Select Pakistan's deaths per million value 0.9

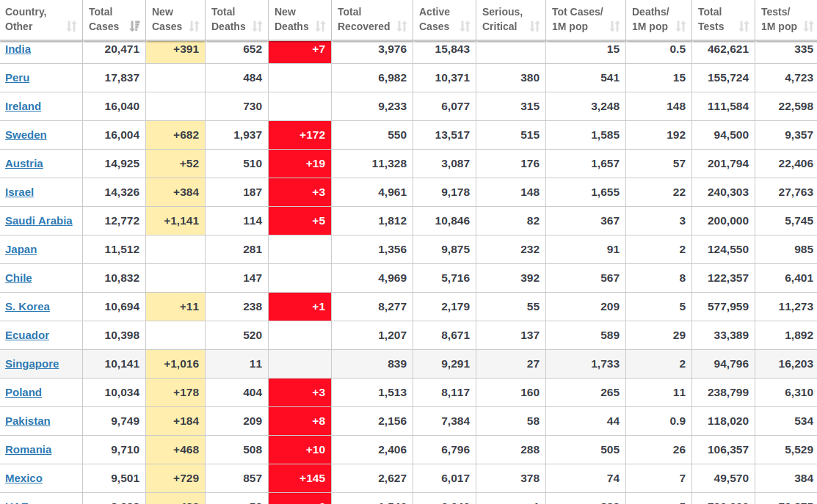tap(678, 421)
